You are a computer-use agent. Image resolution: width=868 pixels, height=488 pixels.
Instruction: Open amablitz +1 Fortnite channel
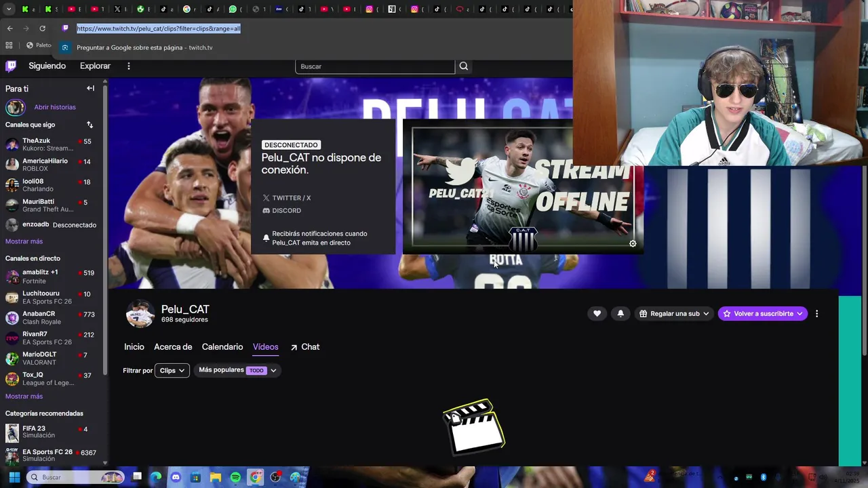click(x=53, y=277)
